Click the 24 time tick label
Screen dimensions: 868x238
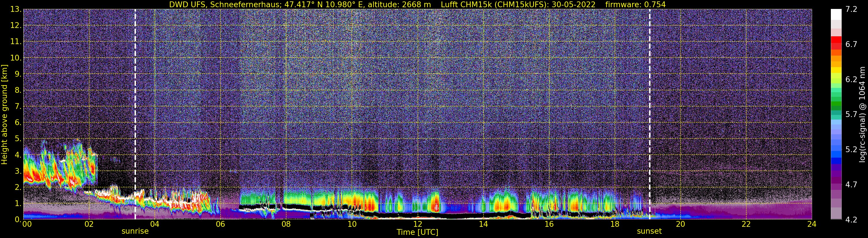click(x=812, y=224)
